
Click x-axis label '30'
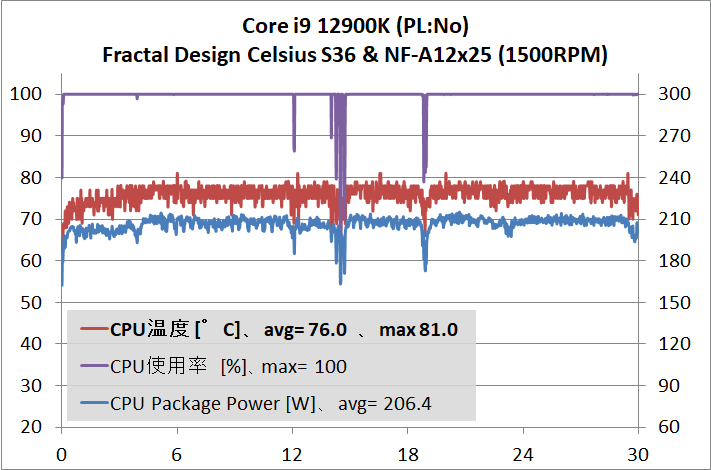point(638,455)
